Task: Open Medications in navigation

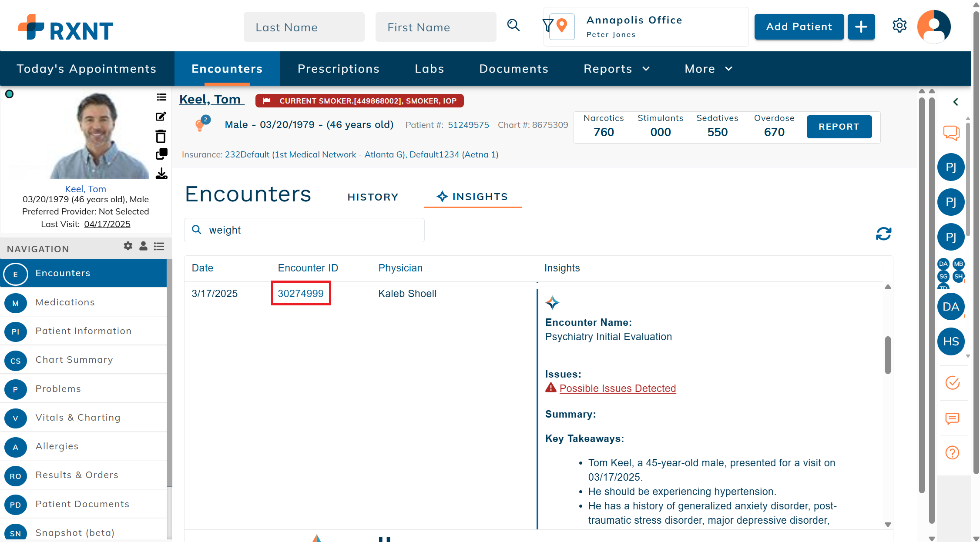Action: pos(84,302)
